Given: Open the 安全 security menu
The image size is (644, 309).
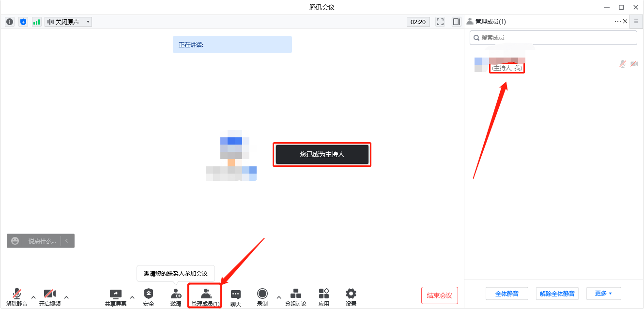Looking at the screenshot, I should 149,297.
